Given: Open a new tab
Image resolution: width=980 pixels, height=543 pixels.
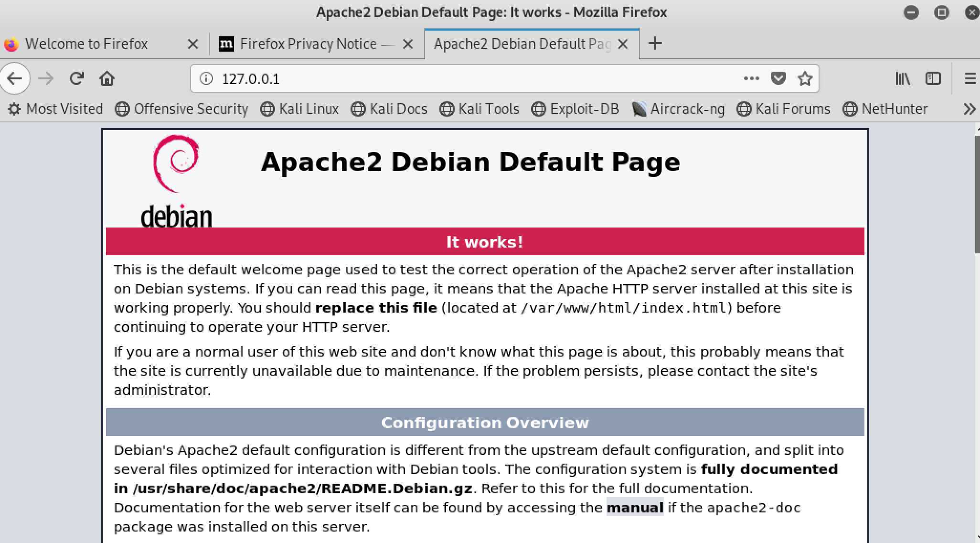Looking at the screenshot, I should coord(655,43).
